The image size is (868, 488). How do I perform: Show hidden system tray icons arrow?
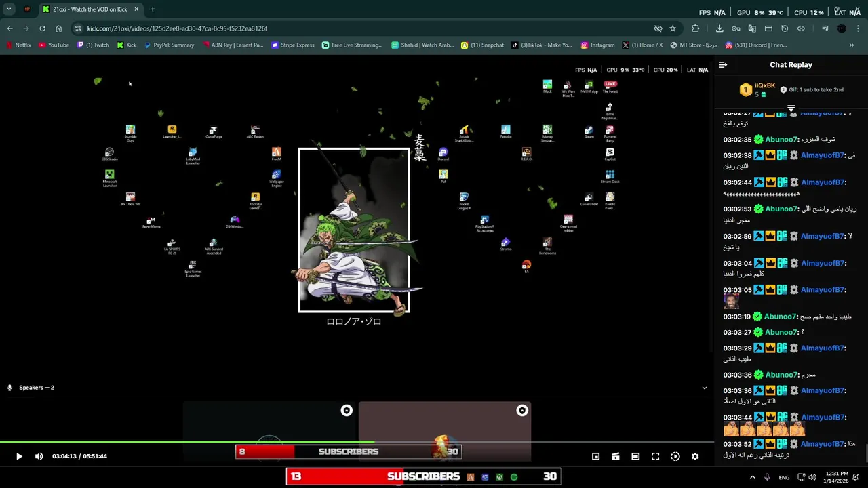(x=752, y=477)
